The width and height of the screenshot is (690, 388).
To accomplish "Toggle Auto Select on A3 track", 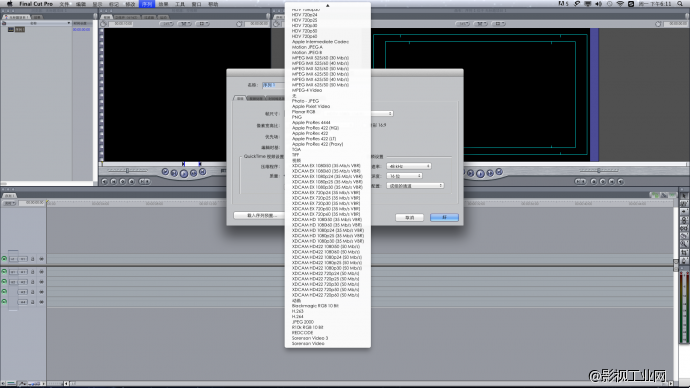I will tap(41, 292).
